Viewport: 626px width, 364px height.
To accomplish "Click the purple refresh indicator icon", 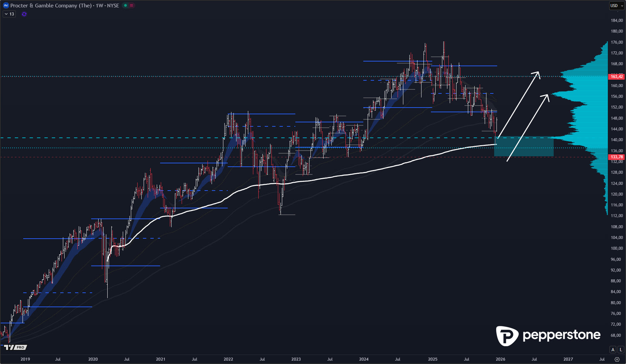I will click(24, 14).
